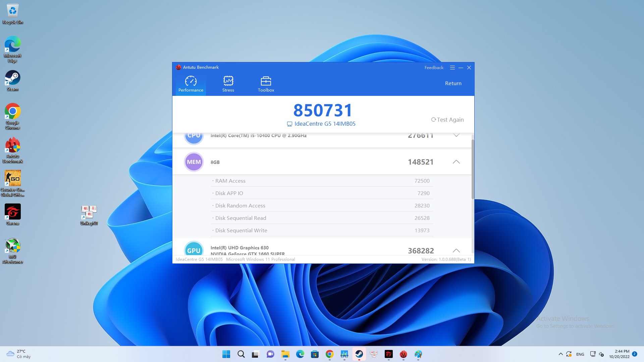The image size is (644, 362).
Task: Open the Performance tab
Action: (x=191, y=84)
